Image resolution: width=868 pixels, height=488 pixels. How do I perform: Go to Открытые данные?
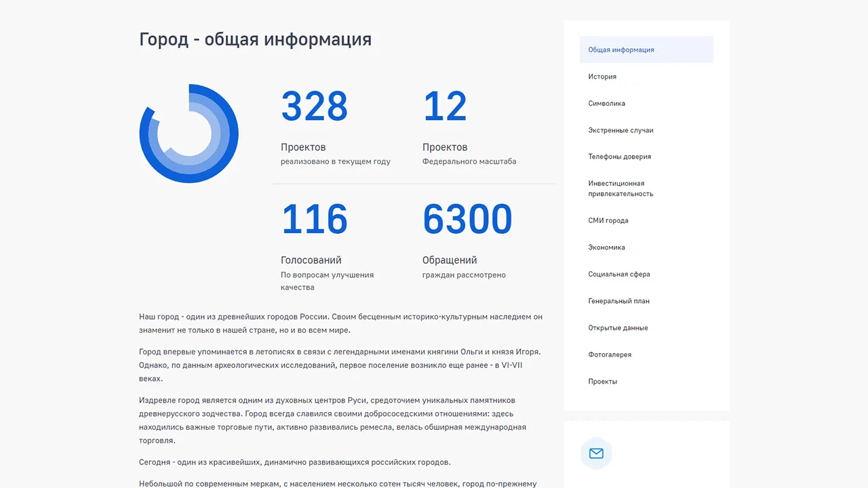pos(618,328)
